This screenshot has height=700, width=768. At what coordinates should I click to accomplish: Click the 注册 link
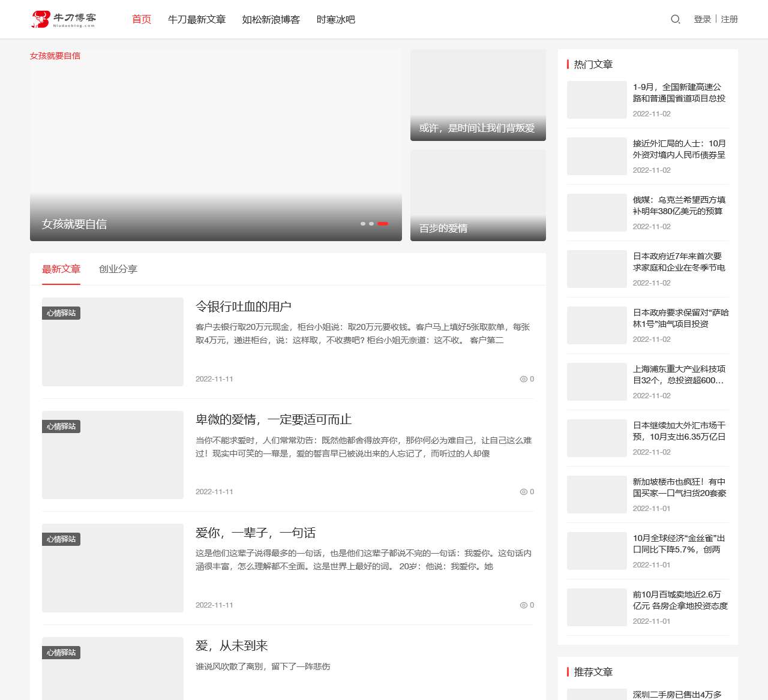[x=729, y=19]
